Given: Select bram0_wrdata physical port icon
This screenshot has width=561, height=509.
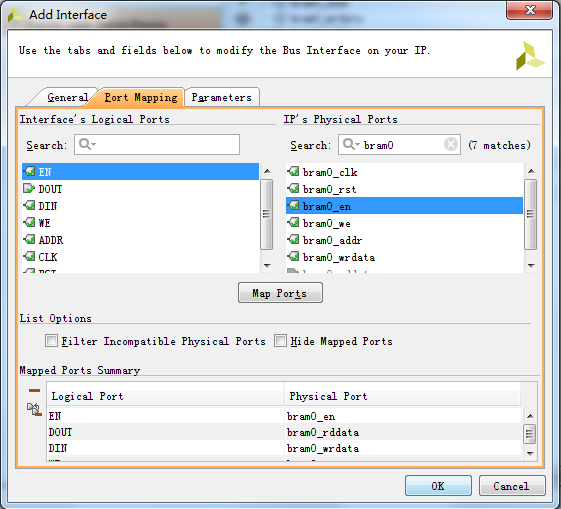Looking at the screenshot, I should pyautogui.click(x=293, y=256).
